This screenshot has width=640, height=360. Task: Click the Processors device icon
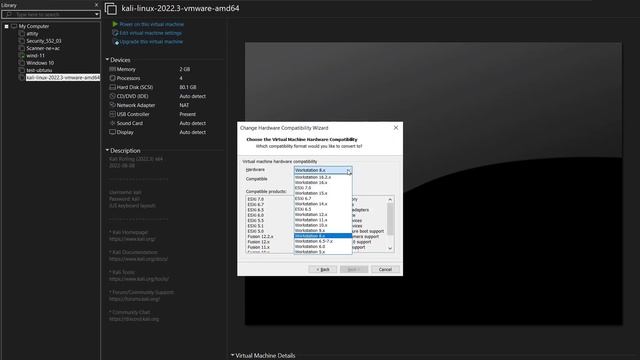point(112,78)
